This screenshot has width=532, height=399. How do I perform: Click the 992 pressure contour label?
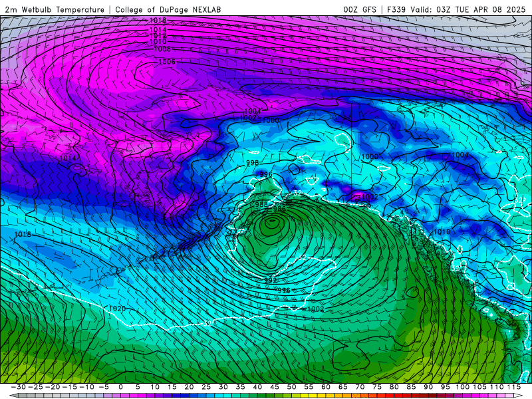[x=271, y=281]
